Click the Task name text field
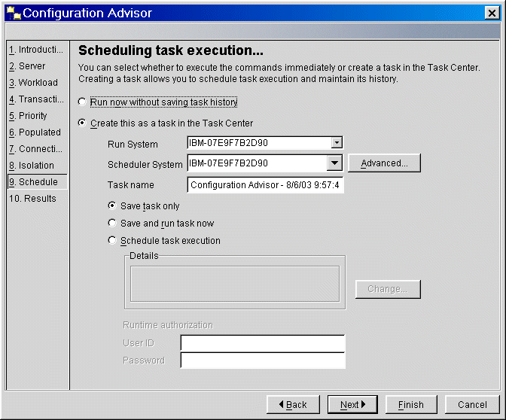This screenshot has width=506, height=420. [265, 184]
